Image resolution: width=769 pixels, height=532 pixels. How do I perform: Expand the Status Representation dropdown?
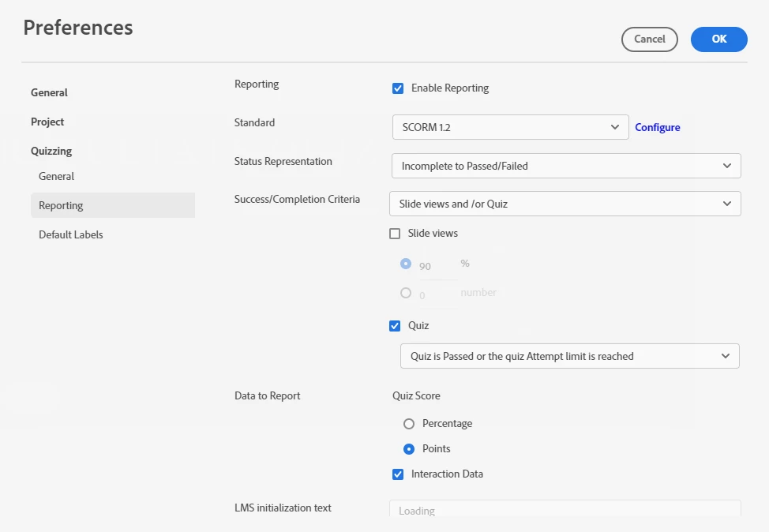(x=566, y=166)
